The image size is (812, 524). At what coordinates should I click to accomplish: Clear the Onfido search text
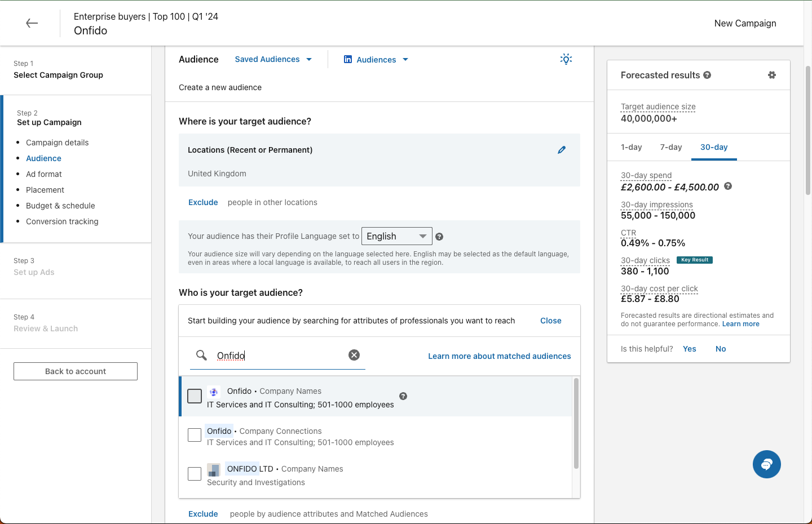pyautogui.click(x=354, y=355)
